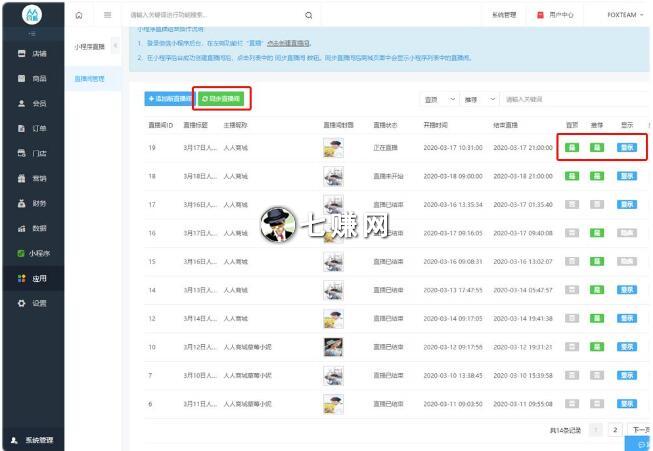Screen dimensions: 653x451
Task: Open the 数据 section in the sidebar
Action: click(32, 228)
